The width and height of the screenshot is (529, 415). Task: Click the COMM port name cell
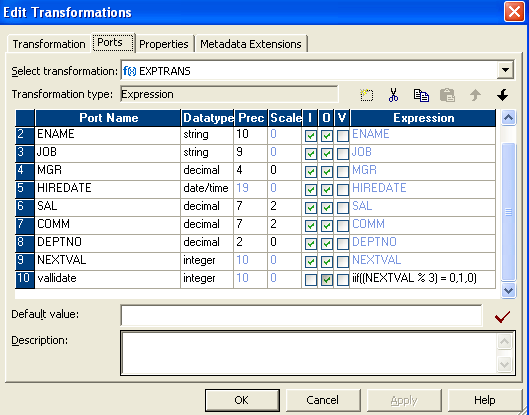(x=108, y=225)
